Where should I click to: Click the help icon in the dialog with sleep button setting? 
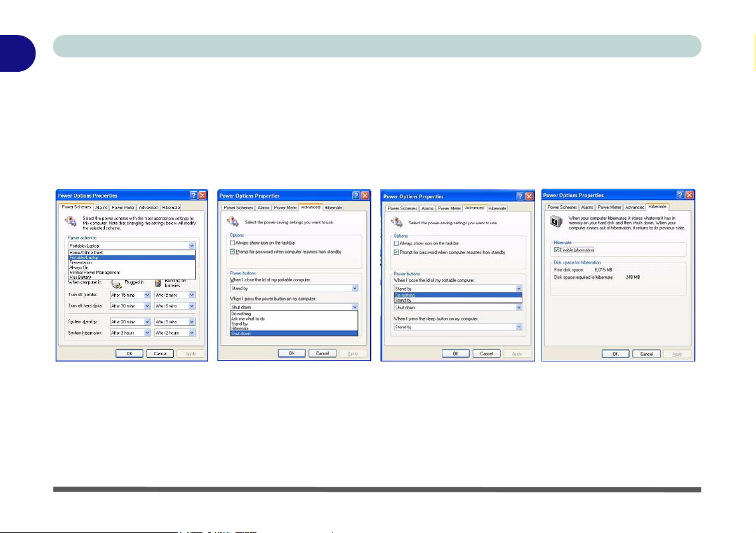520,196
